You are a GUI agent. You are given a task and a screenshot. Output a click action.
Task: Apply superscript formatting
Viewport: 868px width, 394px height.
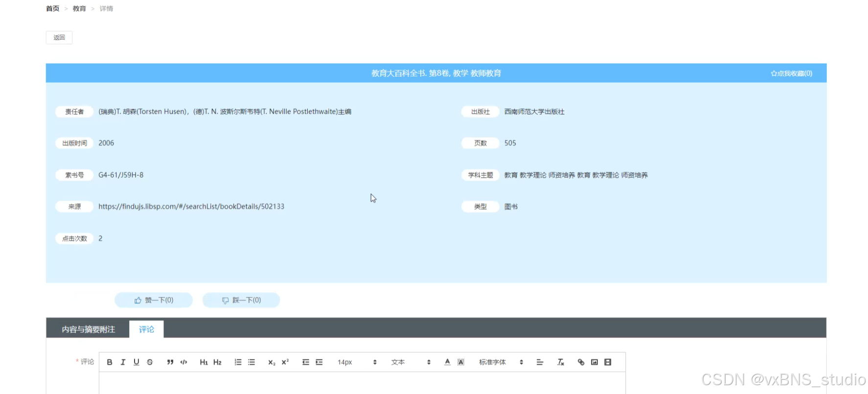(x=285, y=362)
